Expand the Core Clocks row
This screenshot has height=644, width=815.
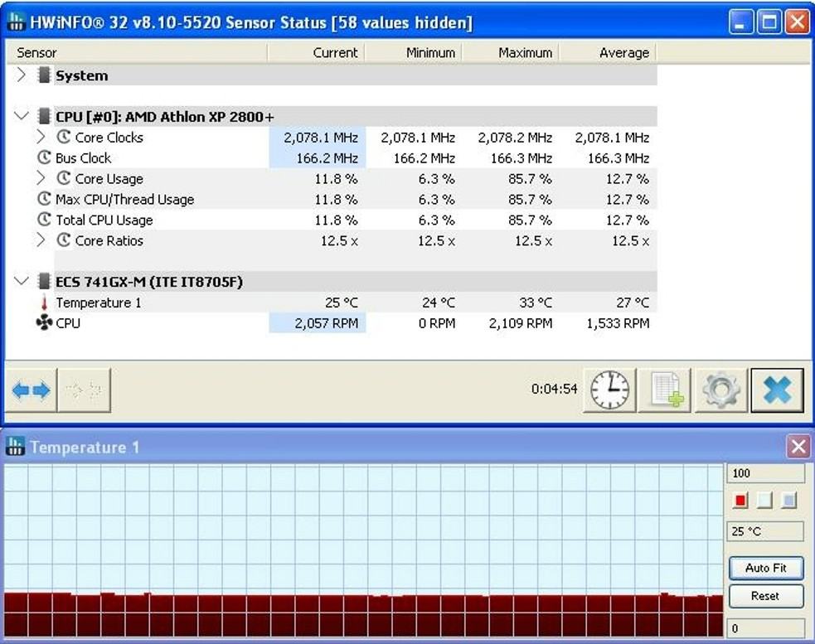(41, 137)
